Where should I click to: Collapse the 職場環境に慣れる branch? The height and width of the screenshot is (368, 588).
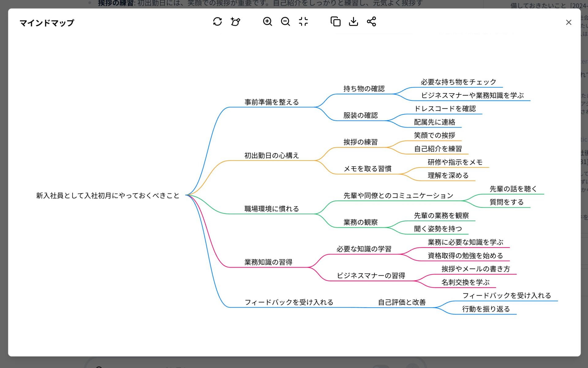[x=271, y=209]
